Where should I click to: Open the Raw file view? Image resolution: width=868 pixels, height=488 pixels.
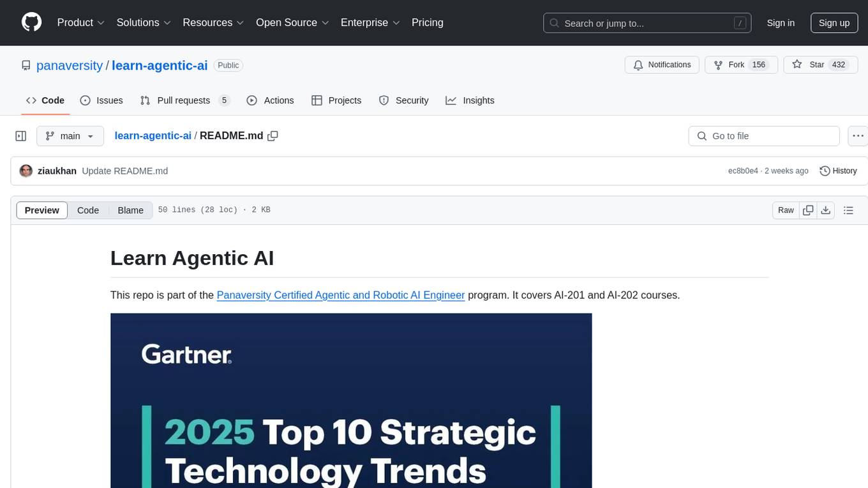(x=786, y=210)
